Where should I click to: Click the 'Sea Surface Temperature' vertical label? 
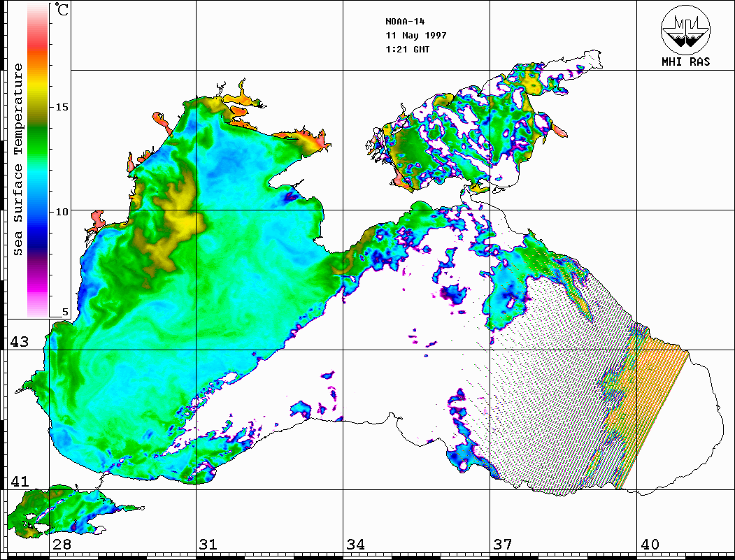pos(17,159)
